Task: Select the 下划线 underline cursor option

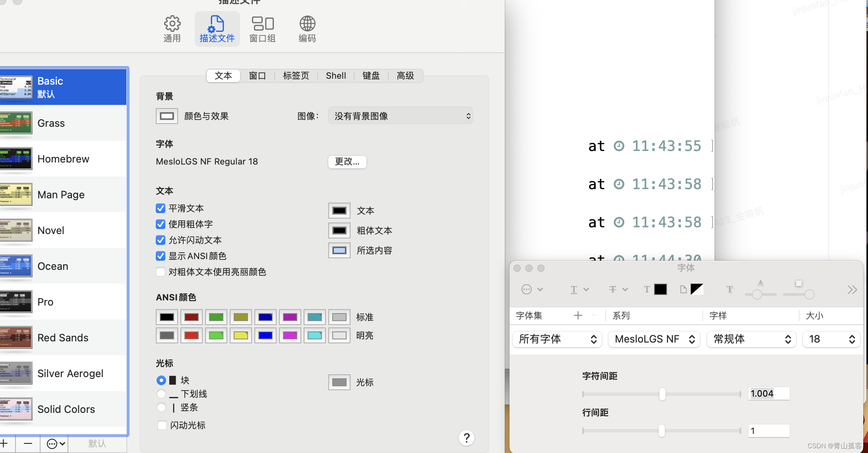Action: (x=161, y=394)
